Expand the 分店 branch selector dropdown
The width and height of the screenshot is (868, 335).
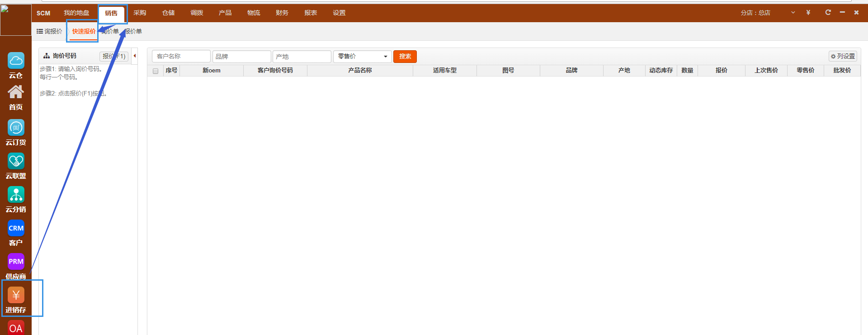pyautogui.click(x=793, y=13)
